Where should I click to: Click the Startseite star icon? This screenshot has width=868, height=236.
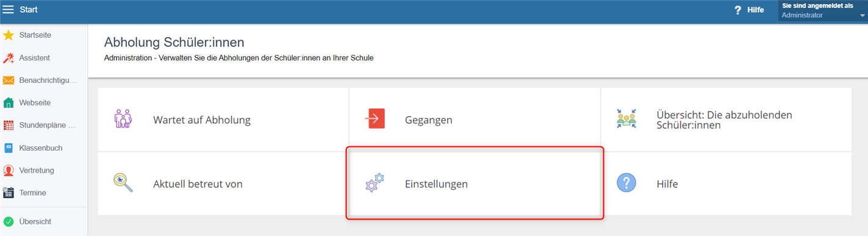point(9,35)
